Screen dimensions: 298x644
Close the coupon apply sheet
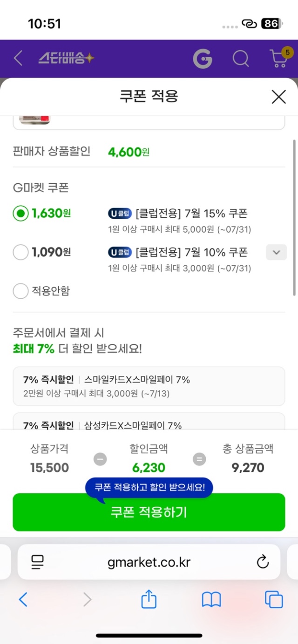click(x=278, y=97)
